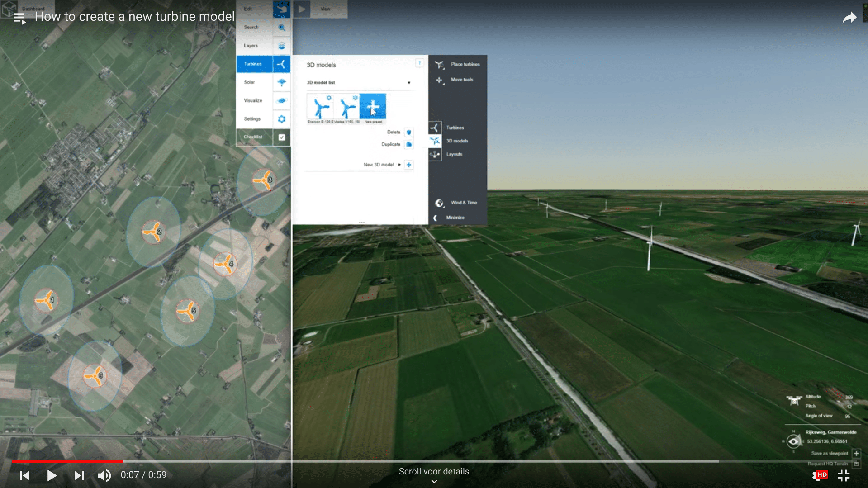Click the drone camera icon
Viewport: 868px width, 488px height.
794,401
